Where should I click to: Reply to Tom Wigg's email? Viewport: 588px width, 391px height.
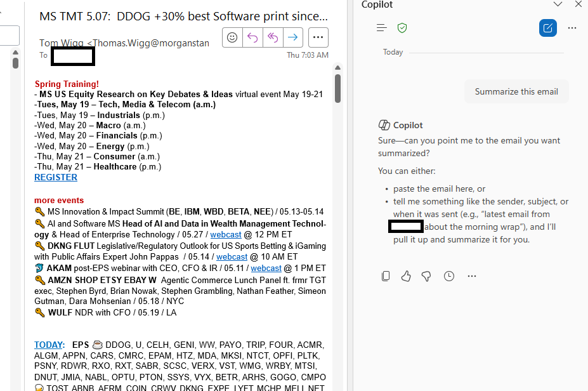252,37
